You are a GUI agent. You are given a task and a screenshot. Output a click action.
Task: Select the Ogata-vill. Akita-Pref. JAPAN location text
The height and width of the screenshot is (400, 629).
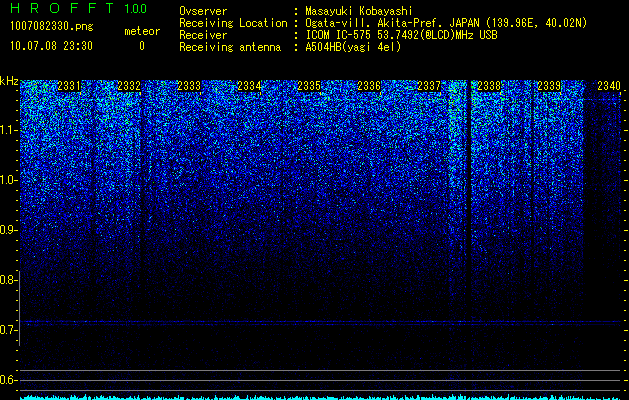tap(446, 23)
